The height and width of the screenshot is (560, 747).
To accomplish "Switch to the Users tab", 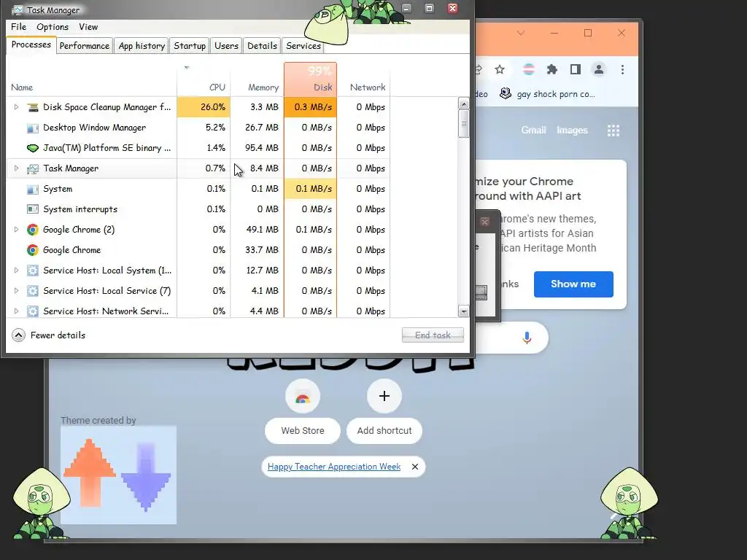I will point(226,46).
